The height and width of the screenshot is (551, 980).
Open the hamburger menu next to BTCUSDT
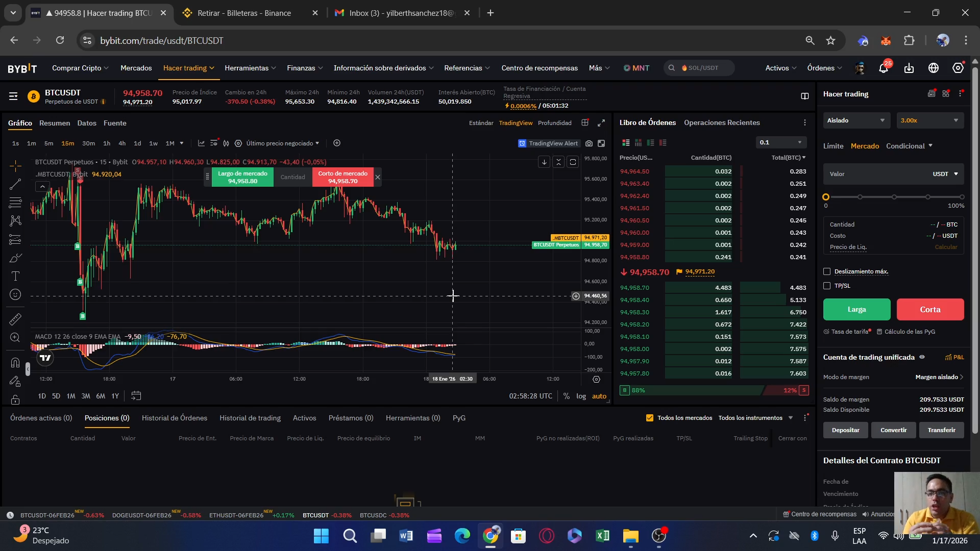(13, 96)
